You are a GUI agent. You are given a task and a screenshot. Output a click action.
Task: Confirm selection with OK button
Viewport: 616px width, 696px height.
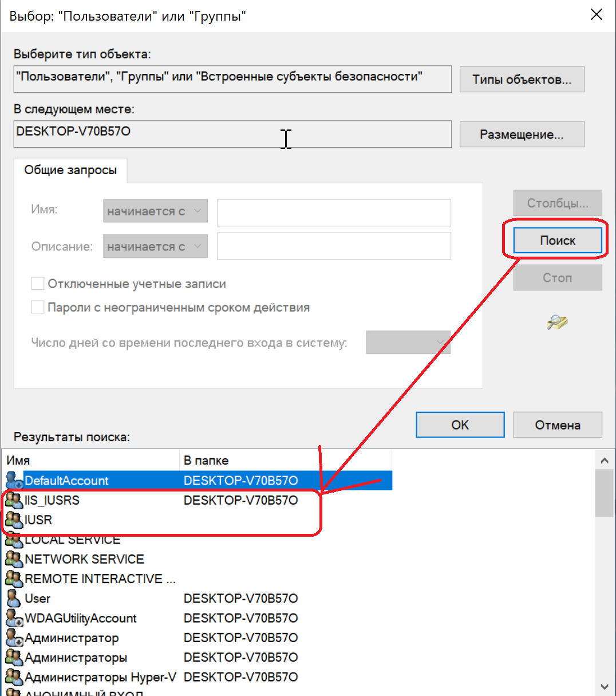(460, 425)
